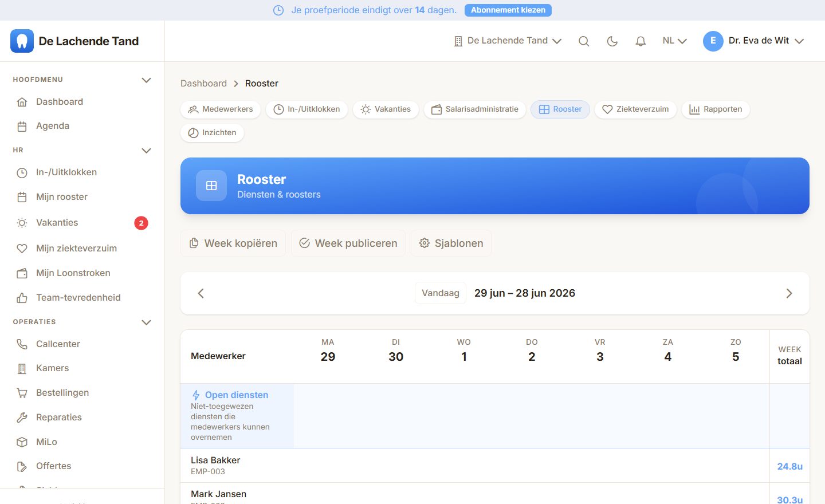Click the Mijn ziekteverzuim heart icon
This screenshot has height=504, width=825.
pyautogui.click(x=22, y=249)
